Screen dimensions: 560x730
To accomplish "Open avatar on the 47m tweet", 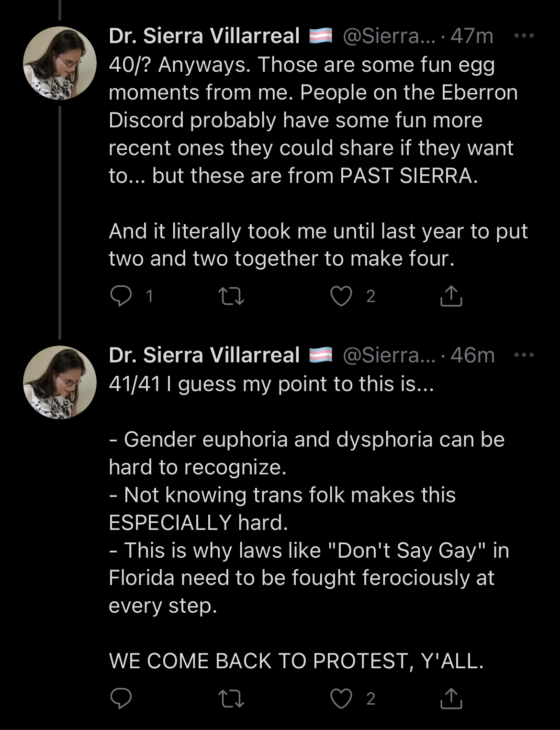I will (x=60, y=63).
